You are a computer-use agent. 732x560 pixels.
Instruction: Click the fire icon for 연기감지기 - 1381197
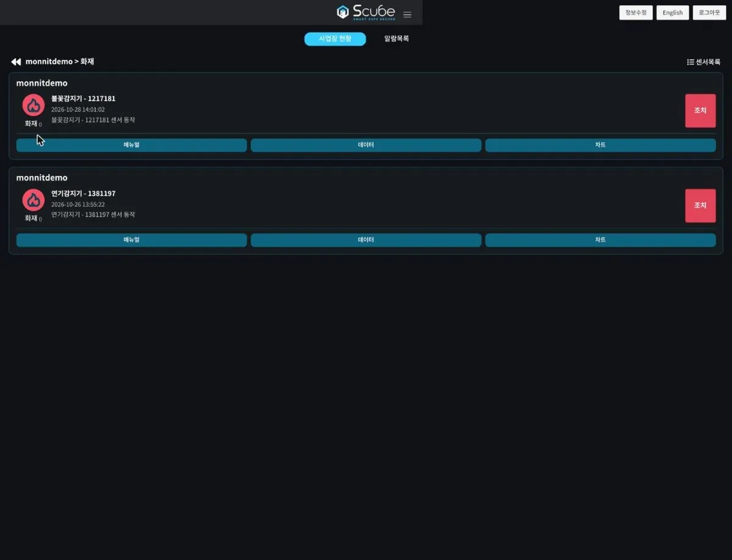tap(34, 200)
